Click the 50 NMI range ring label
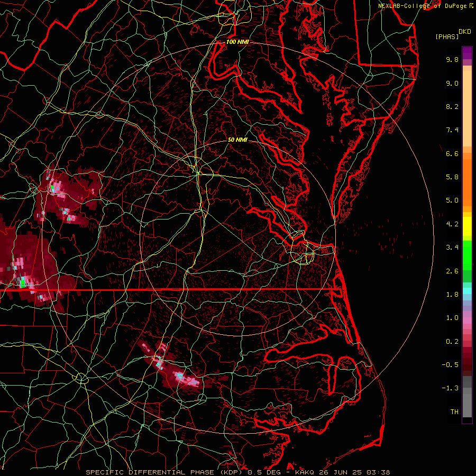The width and height of the screenshot is (476, 476). pos(237,140)
